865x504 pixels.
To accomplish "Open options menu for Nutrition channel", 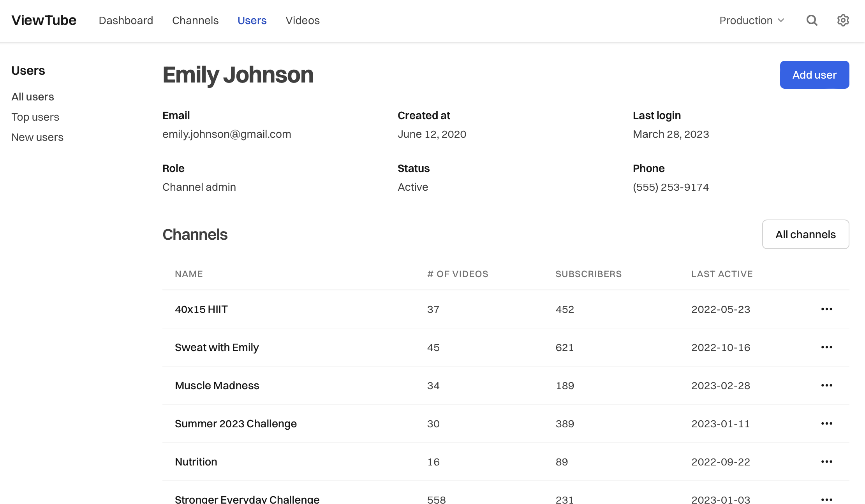I will pyautogui.click(x=826, y=462).
